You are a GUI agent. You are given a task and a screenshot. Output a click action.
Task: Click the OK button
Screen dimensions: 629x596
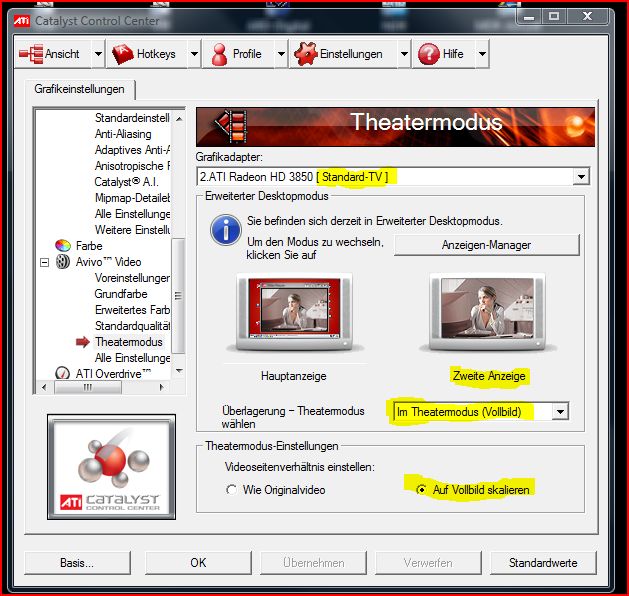coord(198,563)
